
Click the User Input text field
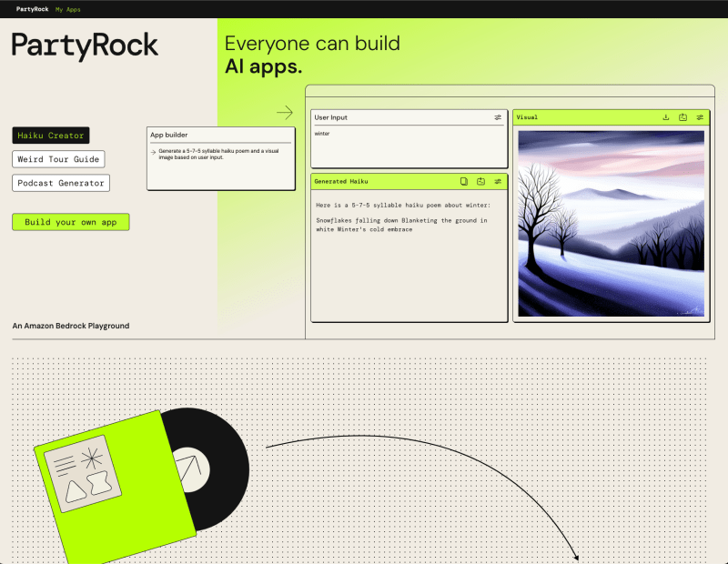point(409,146)
